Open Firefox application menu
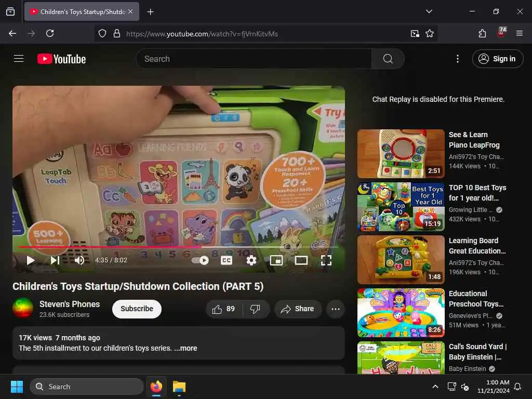This screenshot has width=532, height=399. coord(519,33)
